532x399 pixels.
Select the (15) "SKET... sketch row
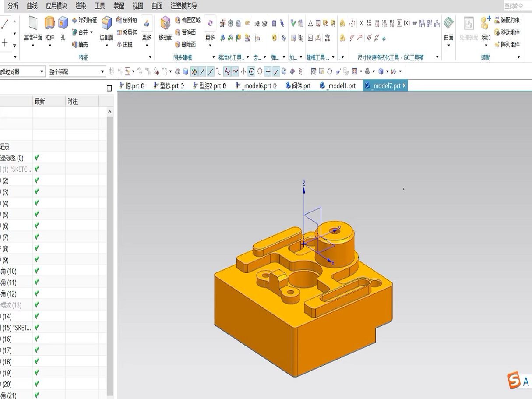click(x=53, y=328)
